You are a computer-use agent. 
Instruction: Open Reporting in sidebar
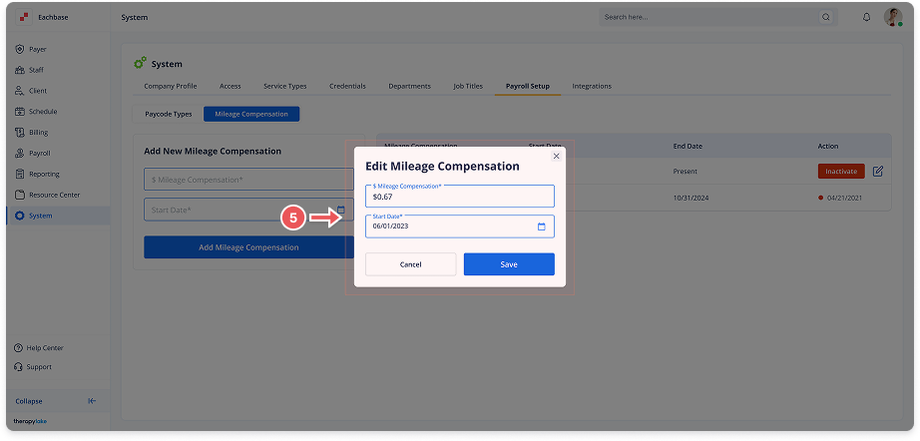[x=43, y=174]
